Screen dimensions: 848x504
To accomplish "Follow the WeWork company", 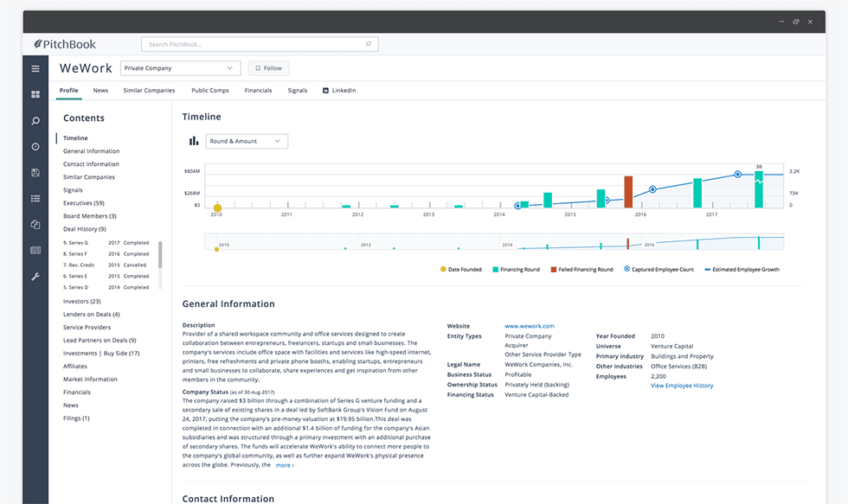I will click(269, 68).
